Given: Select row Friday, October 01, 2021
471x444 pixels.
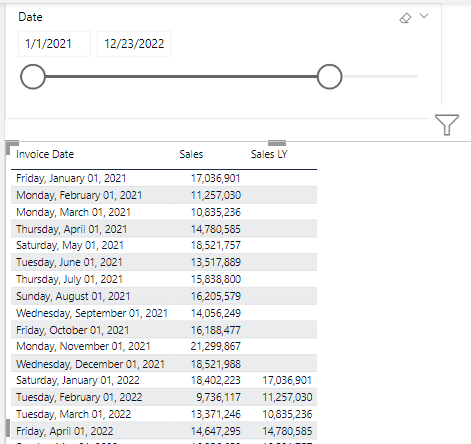Looking at the screenshot, I should point(164,330).
